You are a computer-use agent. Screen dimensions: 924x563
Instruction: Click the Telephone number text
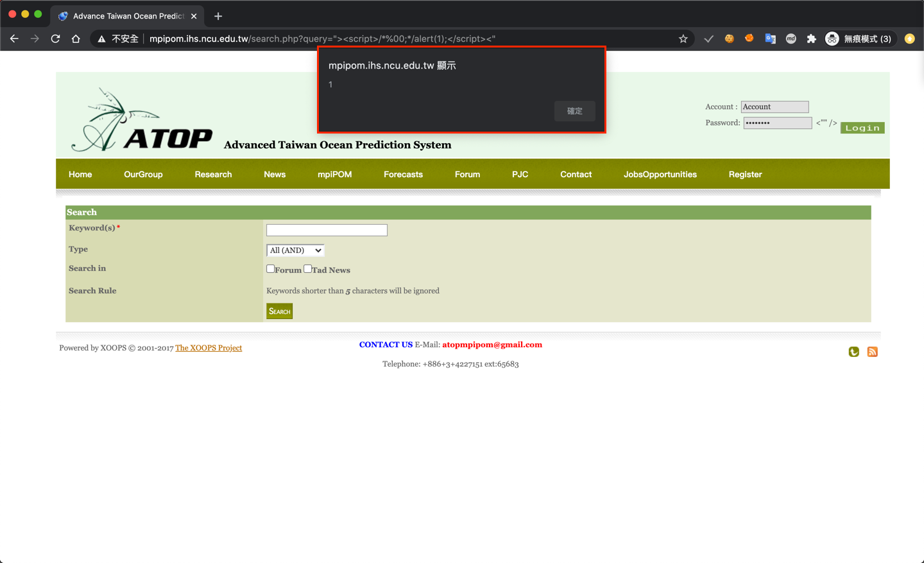tap(450, 364)
